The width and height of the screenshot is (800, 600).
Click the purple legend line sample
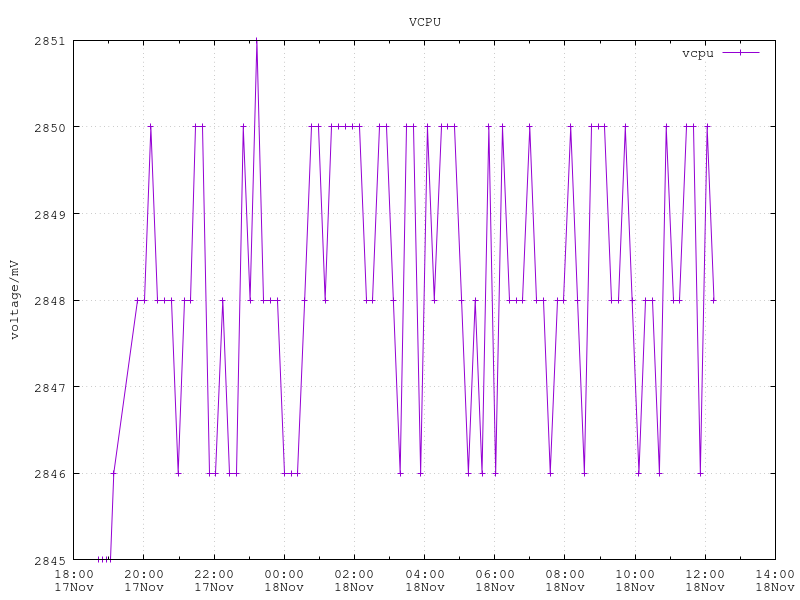[740, 53]
